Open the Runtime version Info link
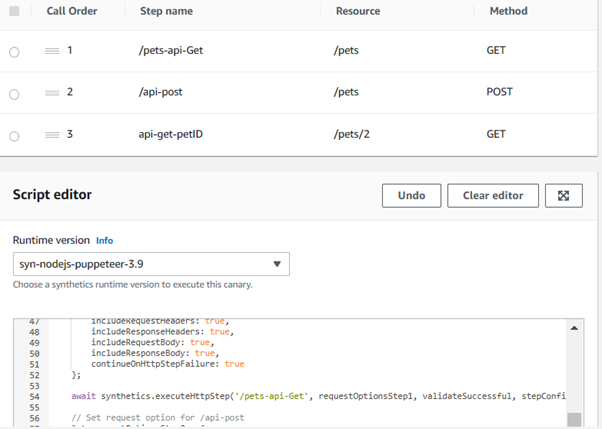This screenshot has height=429, width=602. coord(104,241)
